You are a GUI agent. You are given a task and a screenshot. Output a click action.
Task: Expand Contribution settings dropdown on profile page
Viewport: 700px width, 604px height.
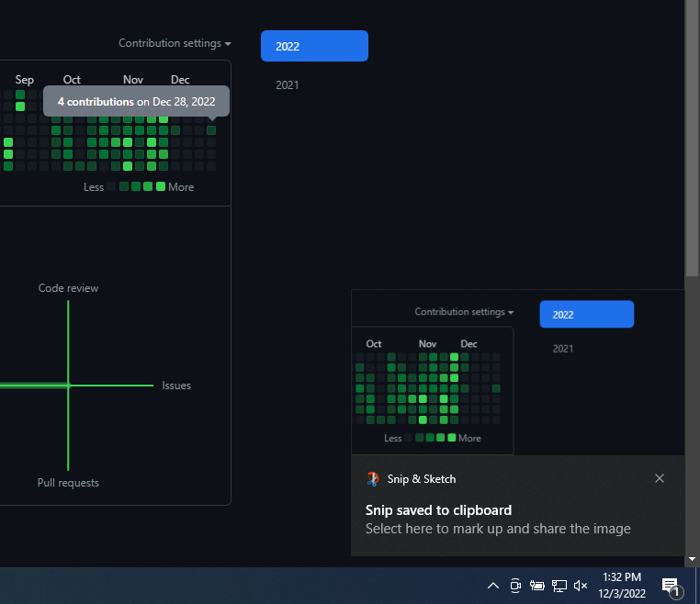point(175,43)
